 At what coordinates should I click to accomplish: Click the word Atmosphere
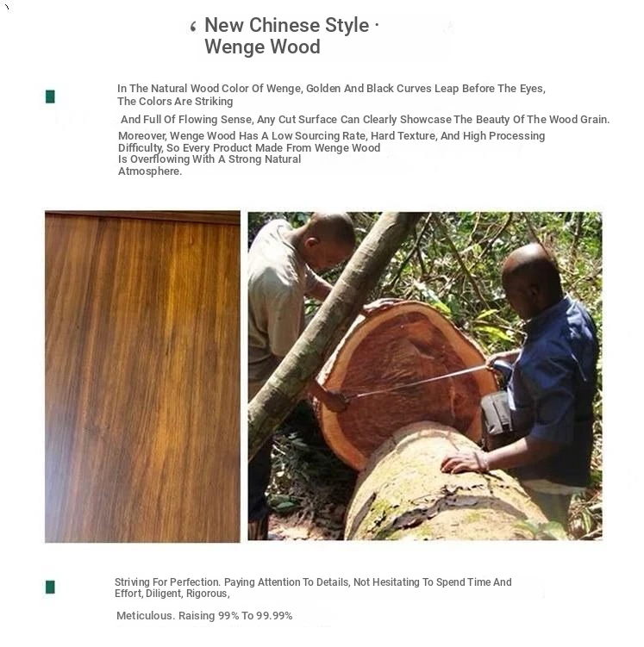150,171
